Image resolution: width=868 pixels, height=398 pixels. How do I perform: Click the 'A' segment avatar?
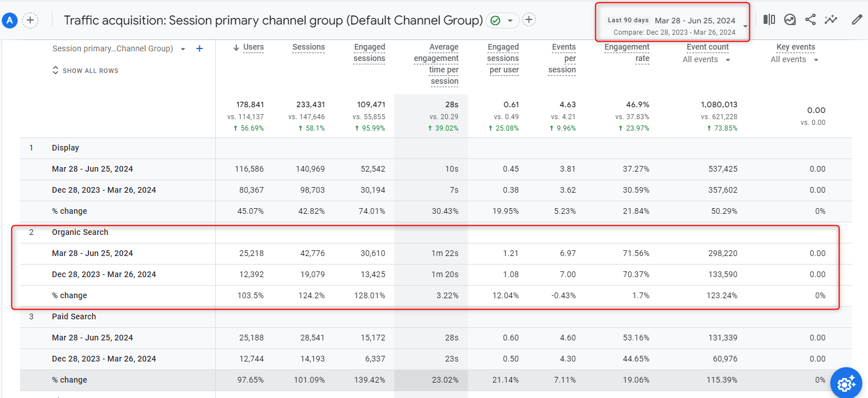click(x=10, y=21)
